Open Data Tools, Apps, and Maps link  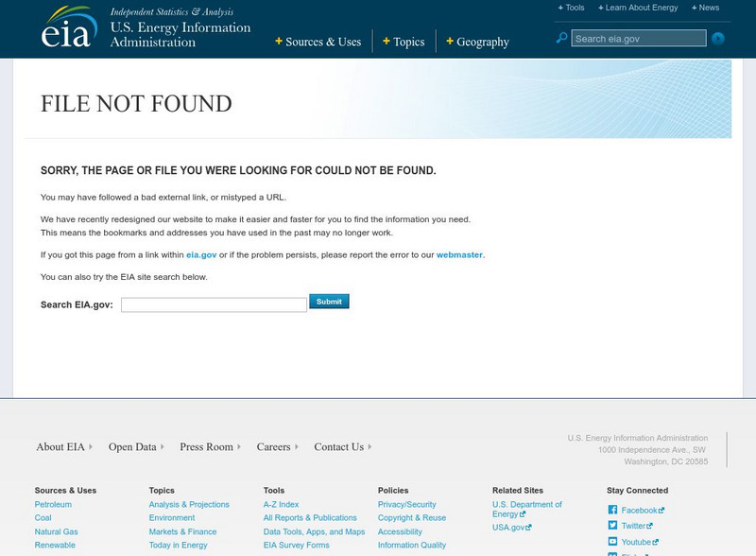click(x=314, y=531)
